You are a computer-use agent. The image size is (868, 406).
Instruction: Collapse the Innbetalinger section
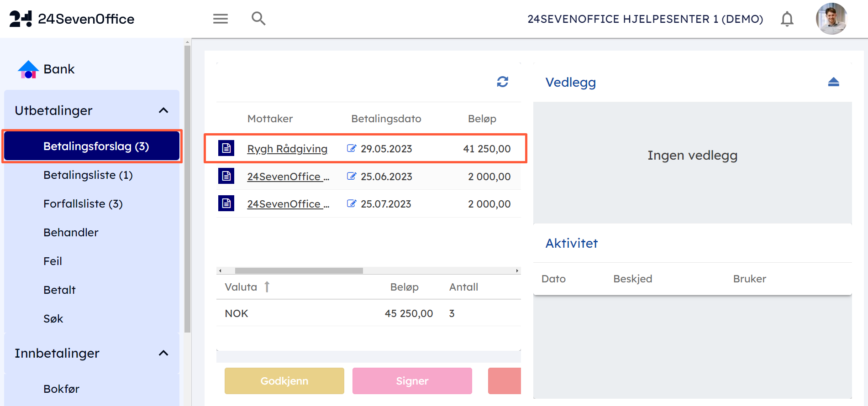click(163, 353)
